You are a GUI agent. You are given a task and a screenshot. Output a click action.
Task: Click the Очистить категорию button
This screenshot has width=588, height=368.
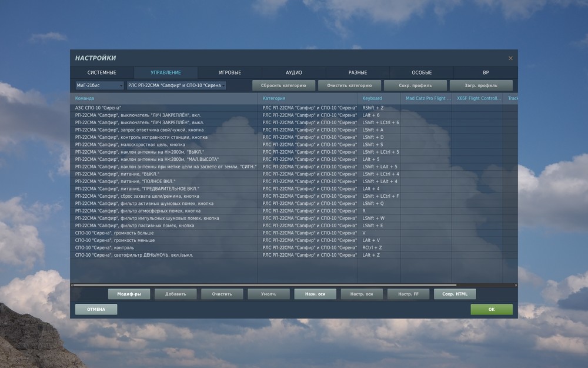point(349,85)
